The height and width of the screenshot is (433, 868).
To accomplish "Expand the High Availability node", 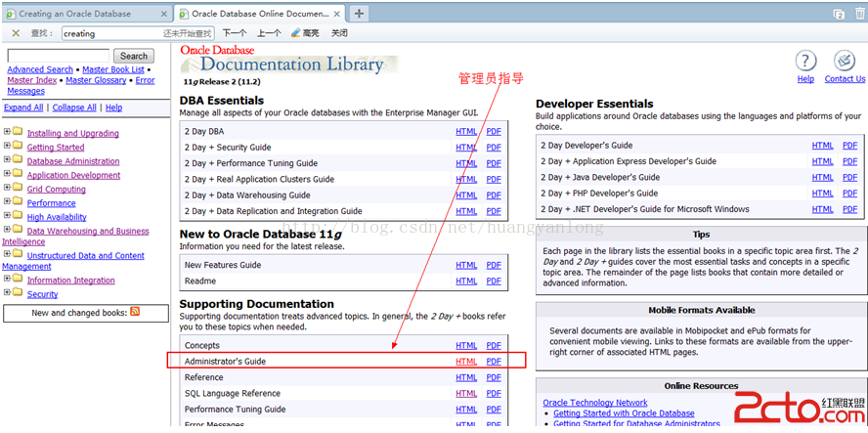I will pos(7,215).
